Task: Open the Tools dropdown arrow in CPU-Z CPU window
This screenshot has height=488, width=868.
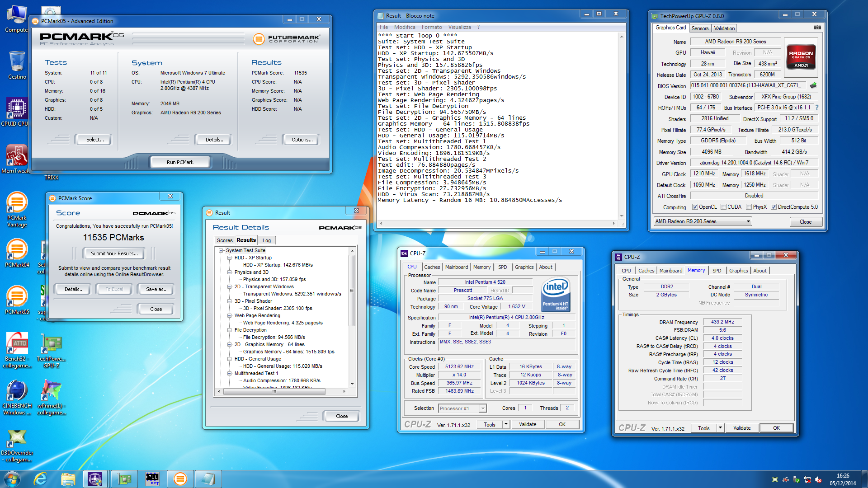Action: pos(506,424)
